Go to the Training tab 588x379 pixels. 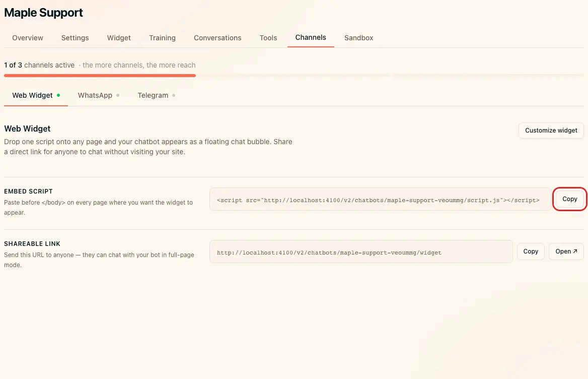pos(162,38)
